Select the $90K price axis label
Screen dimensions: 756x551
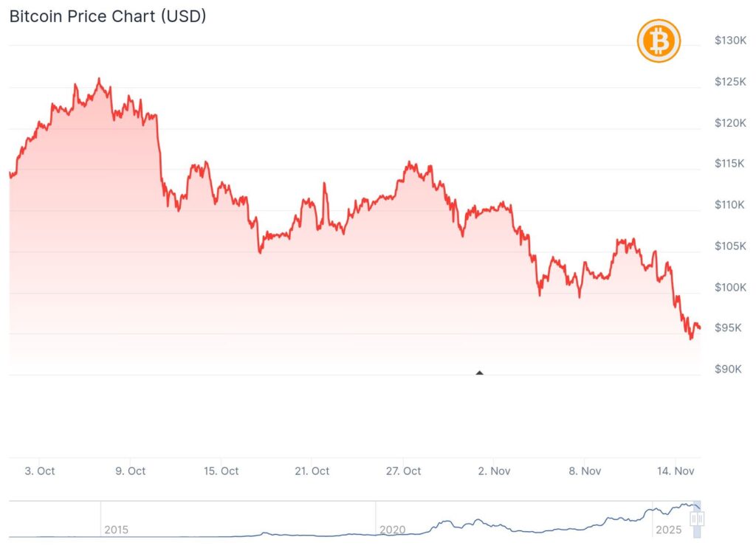click(732, 369)
